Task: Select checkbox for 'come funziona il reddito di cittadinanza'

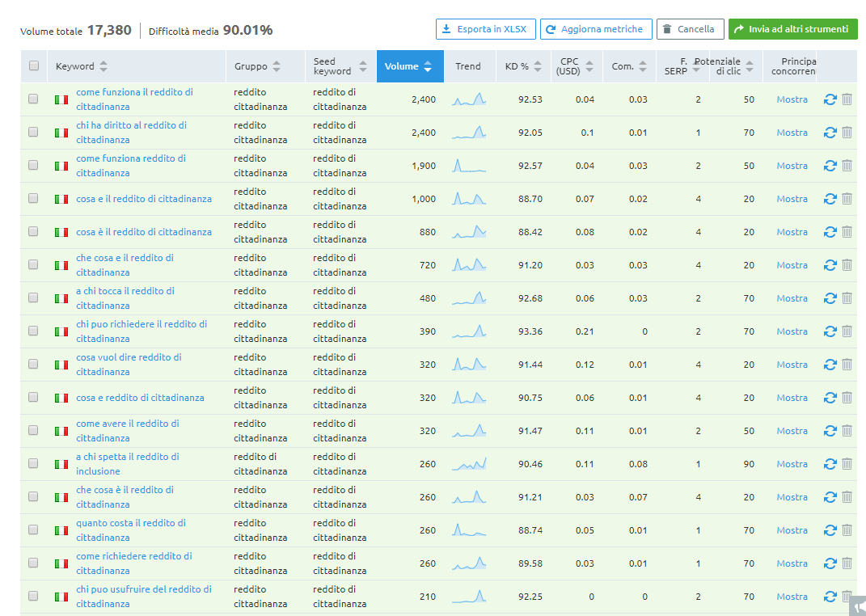Action: tap(33, 99)
